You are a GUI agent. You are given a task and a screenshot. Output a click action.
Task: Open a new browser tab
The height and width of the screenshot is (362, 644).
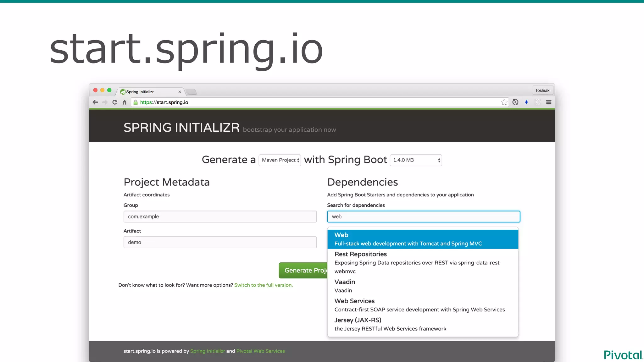coord(191,92)
